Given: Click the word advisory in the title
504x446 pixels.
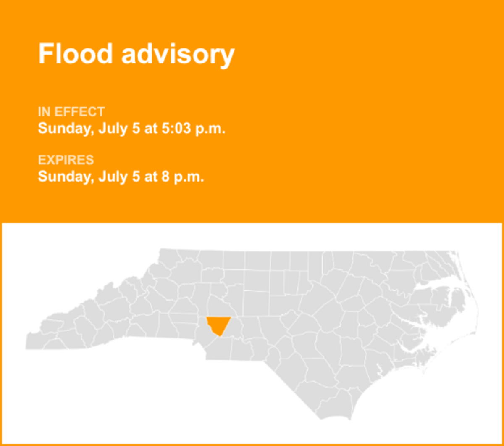Looking at the screenshot, I should 178,55.
